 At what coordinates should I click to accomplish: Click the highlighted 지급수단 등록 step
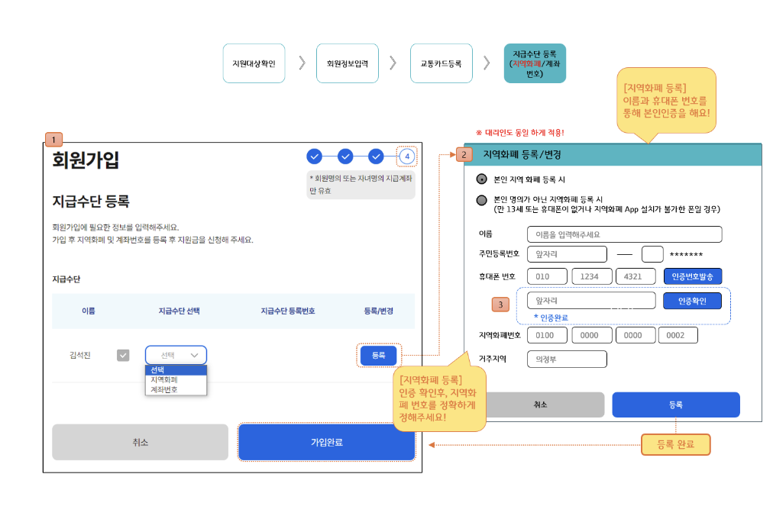coord(534,63)
